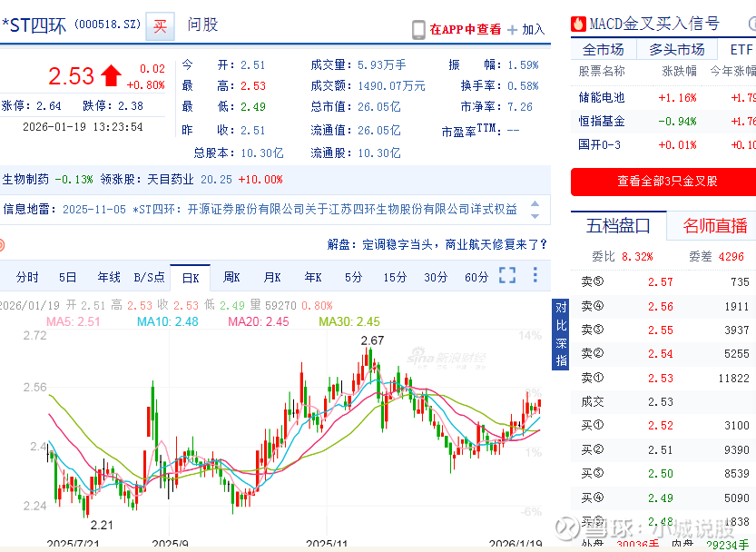Click MA10: 2.48 indicator label
Screen dimensions: 756x552
click(167, 321)
